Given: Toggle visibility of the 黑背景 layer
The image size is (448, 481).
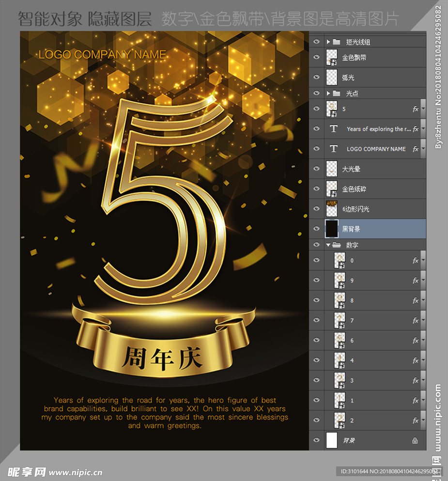Looking at the screenshot, I should tap(317, 229).
